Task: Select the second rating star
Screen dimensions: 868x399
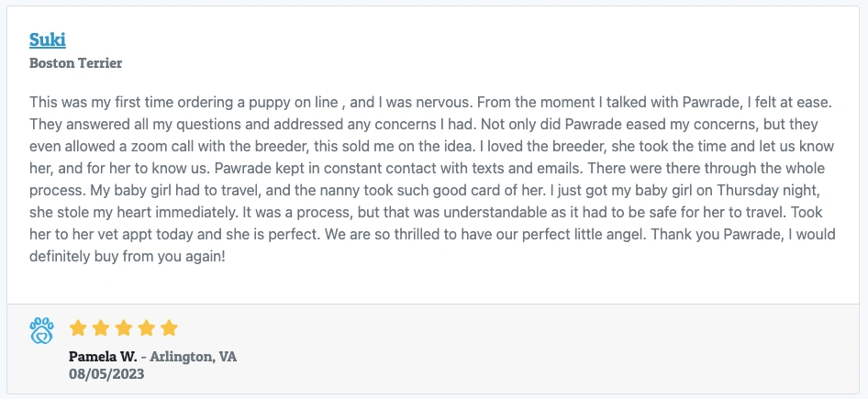Action: point(101,328)
